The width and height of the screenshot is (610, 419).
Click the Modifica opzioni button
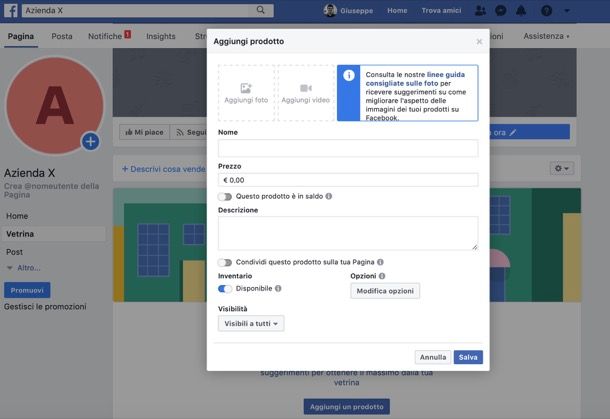click(385, 291)
